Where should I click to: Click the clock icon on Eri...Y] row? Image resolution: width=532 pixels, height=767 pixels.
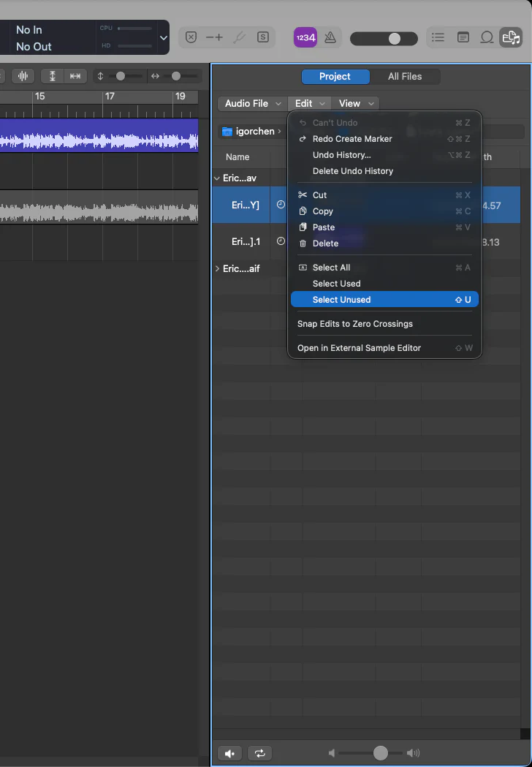pyautogui.click(x=281, y=205)
